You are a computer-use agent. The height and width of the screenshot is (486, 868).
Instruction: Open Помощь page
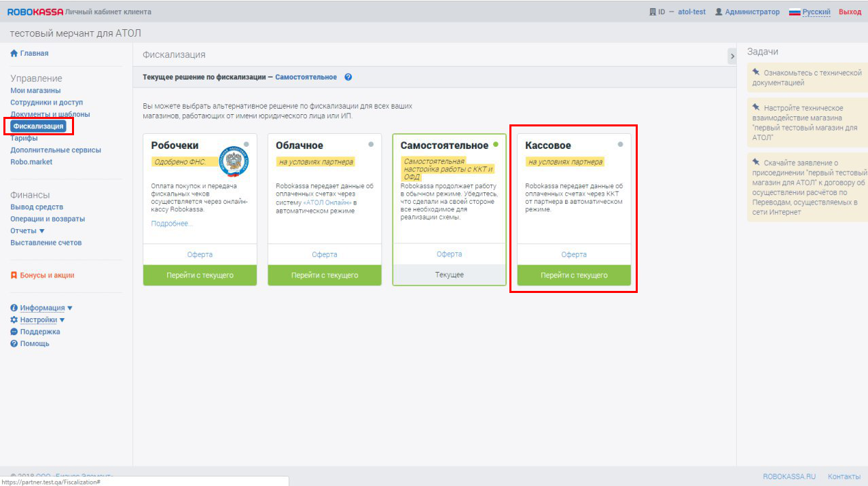pos(35,343)
